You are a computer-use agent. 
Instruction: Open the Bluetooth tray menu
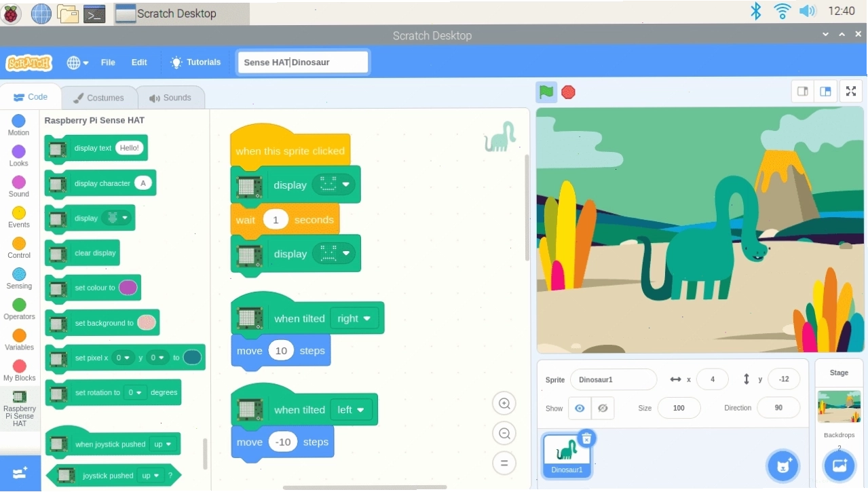coord(755,11)
